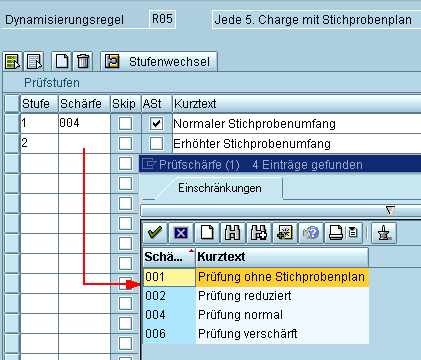
Task: Toggle Skip checkbox for Stufe 2
Action: coord(125,144)
